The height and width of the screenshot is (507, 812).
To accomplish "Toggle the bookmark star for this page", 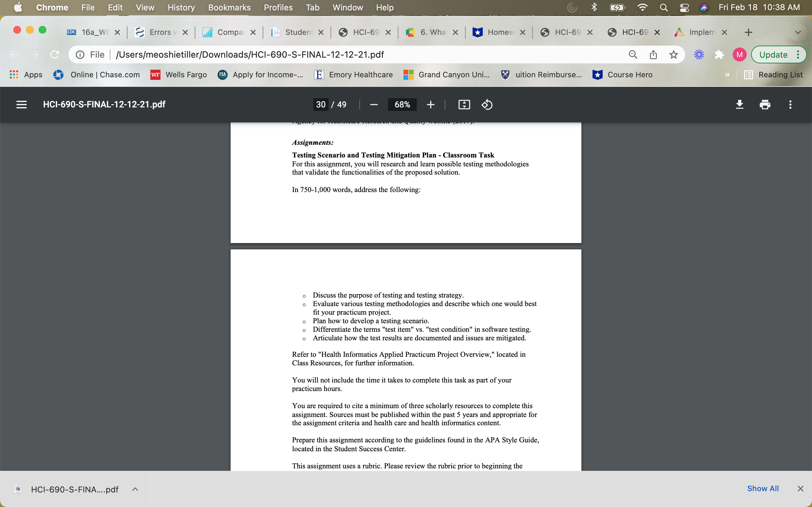I will [x=674, y=54].
